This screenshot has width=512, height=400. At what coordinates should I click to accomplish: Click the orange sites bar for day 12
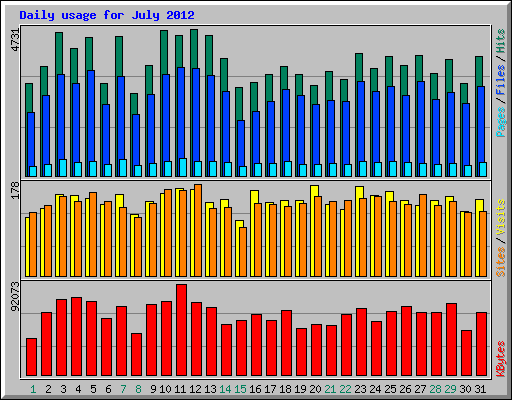[198, 230]
